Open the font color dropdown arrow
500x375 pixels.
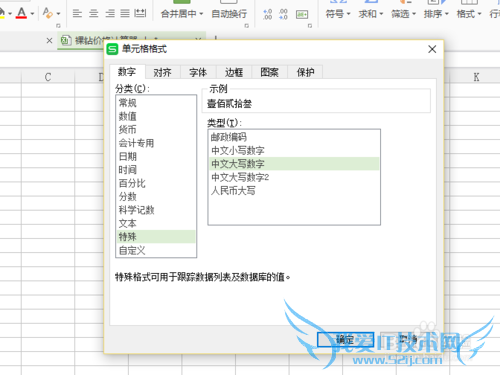click(x=32, y=14)
